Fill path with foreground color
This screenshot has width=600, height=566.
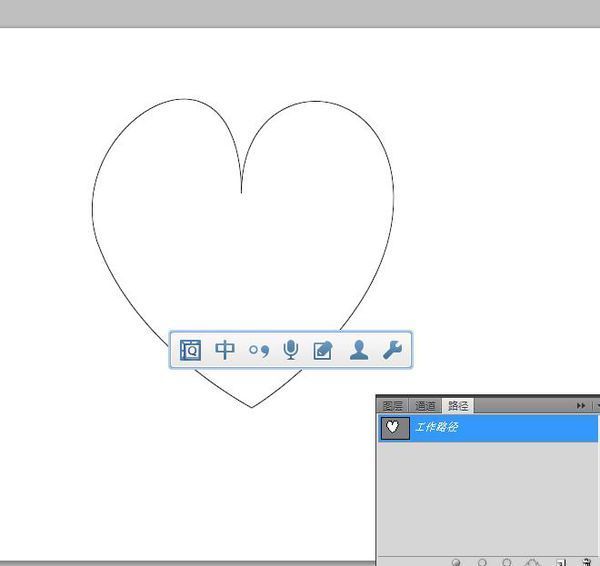click(x=456, y=562)
